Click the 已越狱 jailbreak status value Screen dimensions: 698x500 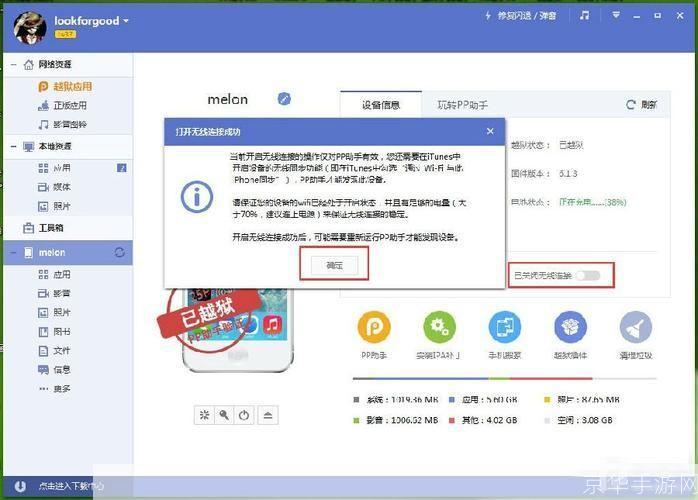click(571, 145)
